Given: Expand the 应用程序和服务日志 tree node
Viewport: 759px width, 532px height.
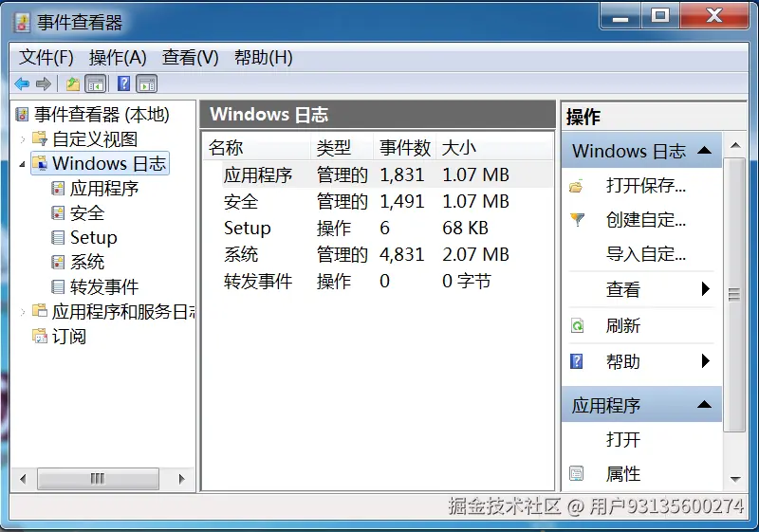Looking at the screenshot, I should pos(22,312).
